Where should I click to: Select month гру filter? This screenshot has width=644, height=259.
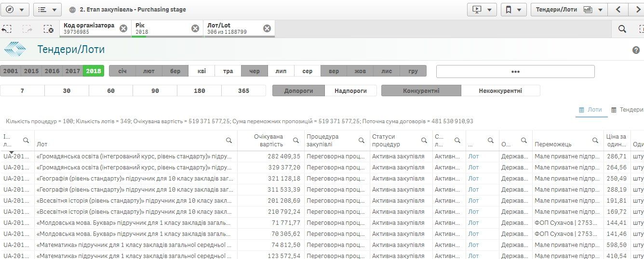[x=413, y=71]
